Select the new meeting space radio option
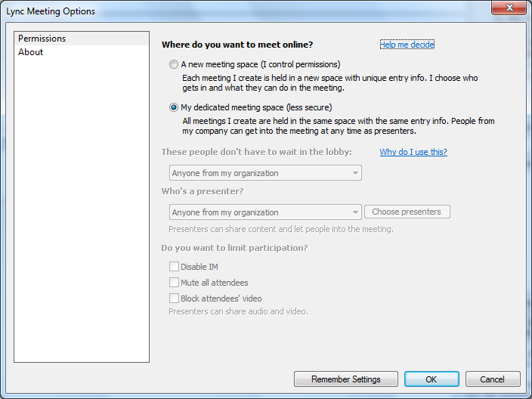Image resolution: width=532 pixels, height=399 pixels. click(175, 65)
